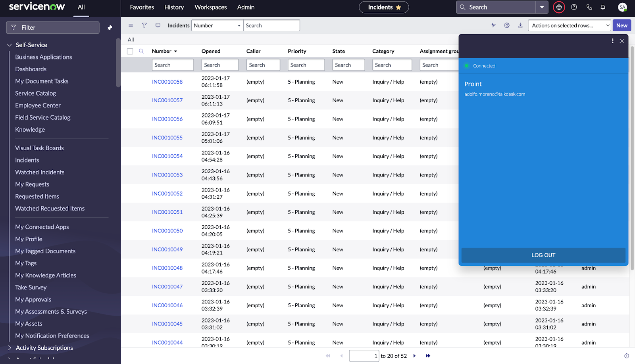
Task: Click the phone icon in the header
Action: [589, 7]
